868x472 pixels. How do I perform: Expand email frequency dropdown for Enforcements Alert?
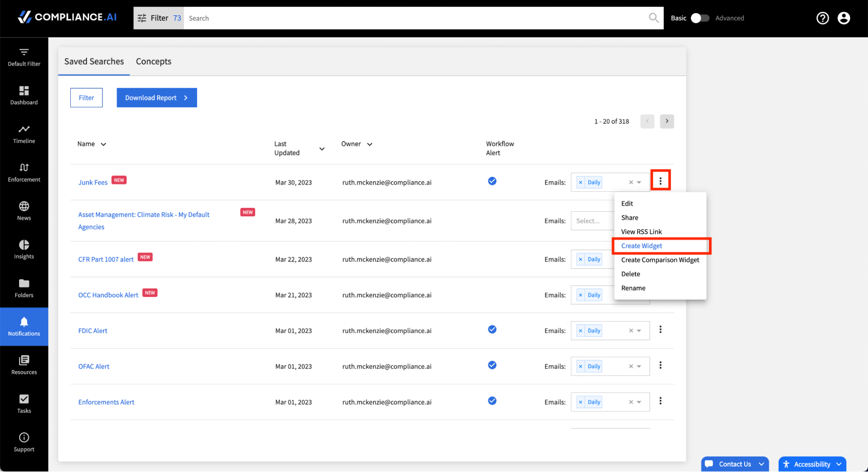pos(639,402)
